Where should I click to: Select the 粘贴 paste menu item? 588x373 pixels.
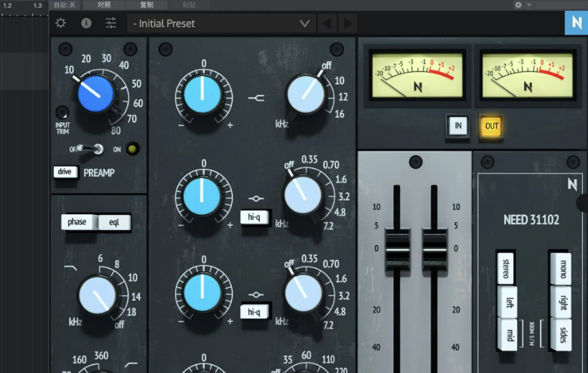coord(189,5)
